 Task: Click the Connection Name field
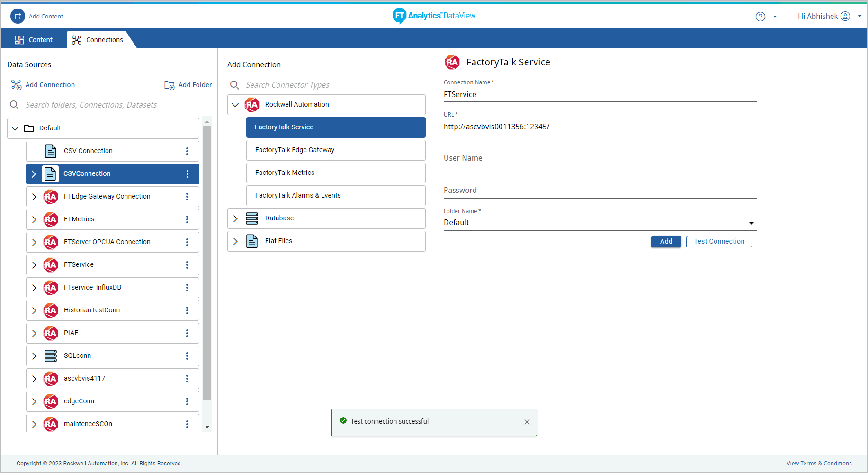click(600, 95)
